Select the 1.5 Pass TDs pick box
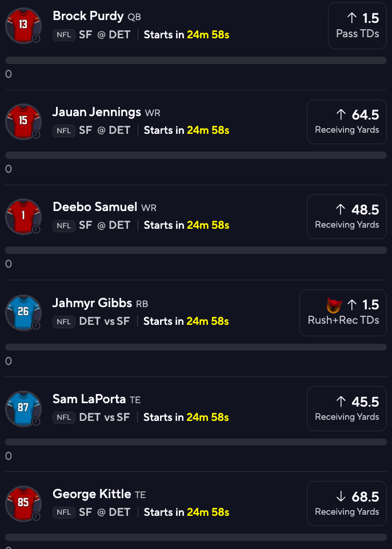The image size is (392, 549). pos(357,26)
